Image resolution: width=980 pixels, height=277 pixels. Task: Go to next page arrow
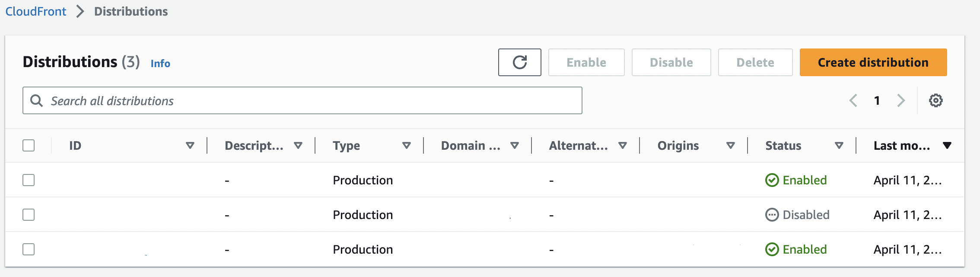901,101
